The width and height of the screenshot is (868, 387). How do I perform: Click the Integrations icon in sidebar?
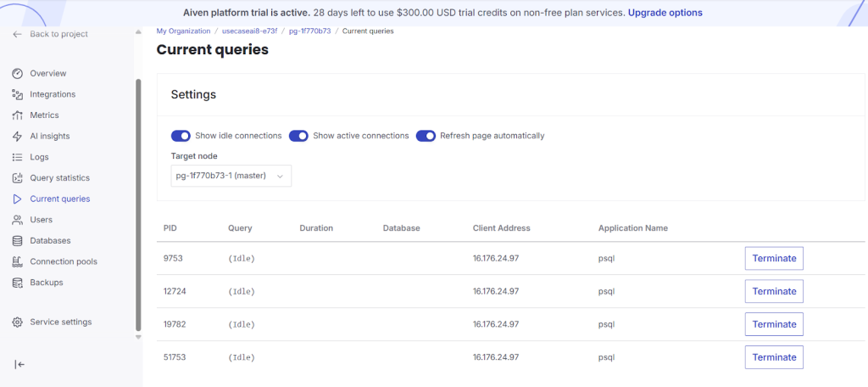(x=17, y=94)
